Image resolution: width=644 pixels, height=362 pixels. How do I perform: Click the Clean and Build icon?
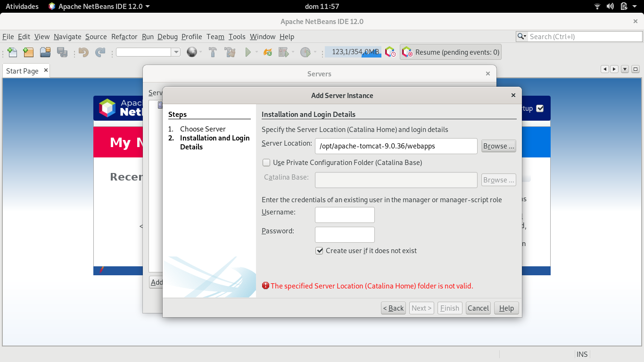230,52
